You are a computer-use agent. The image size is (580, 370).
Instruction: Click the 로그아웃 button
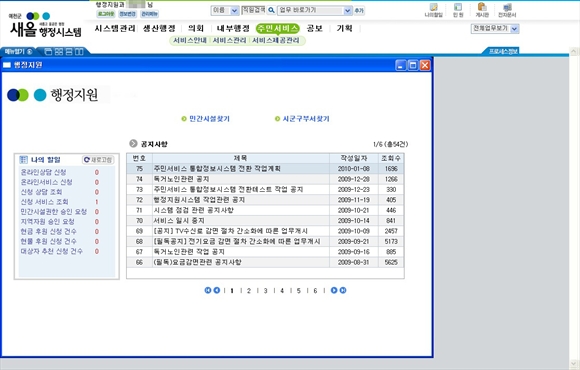pos(106,14)
